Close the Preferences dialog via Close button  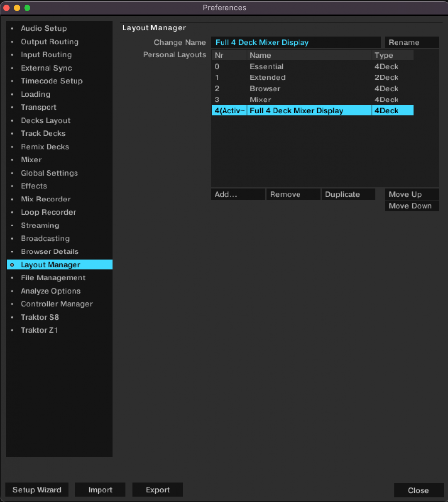pos(419,490)
